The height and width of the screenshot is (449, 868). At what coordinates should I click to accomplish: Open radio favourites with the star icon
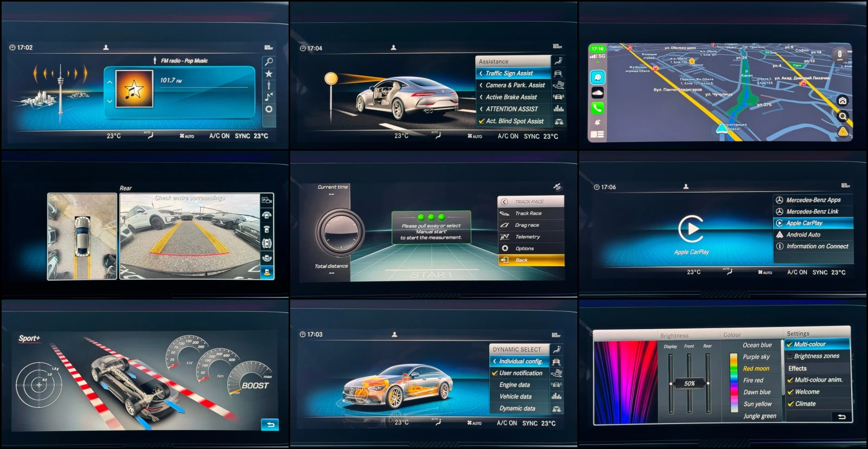click(x=269, y=74)
